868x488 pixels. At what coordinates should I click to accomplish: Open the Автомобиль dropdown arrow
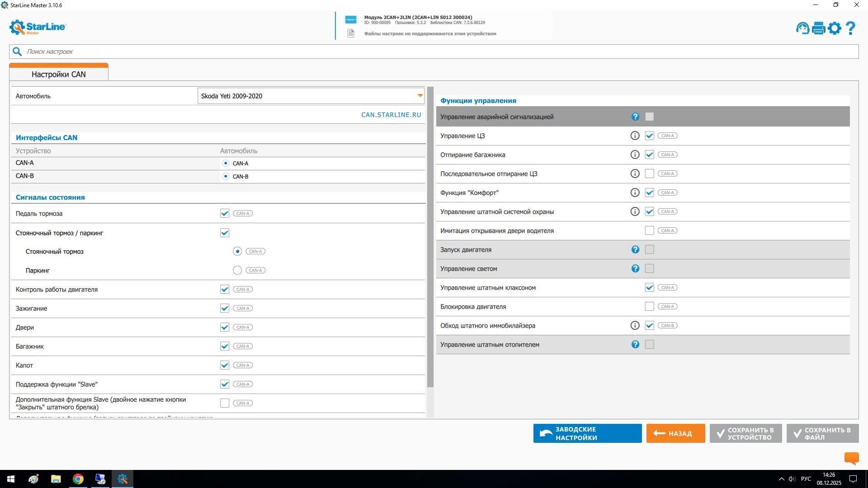tap(420, 96)
